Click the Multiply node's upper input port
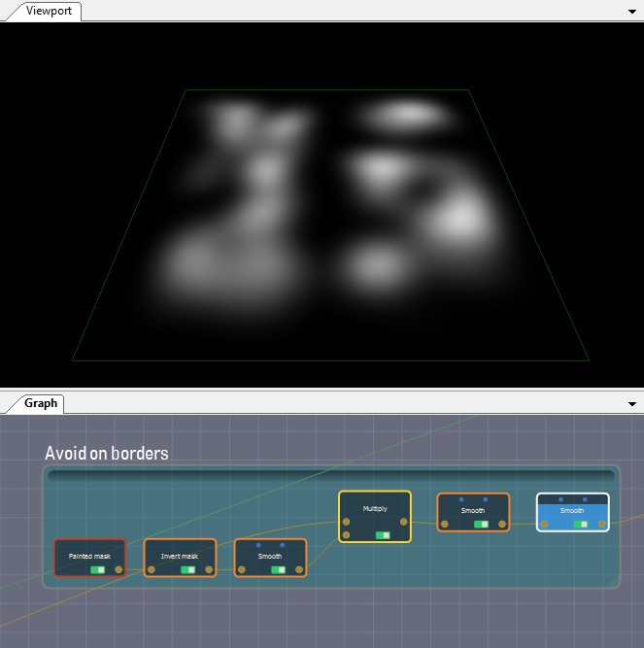Screen dimensions: 644x648 pos(347,522)
